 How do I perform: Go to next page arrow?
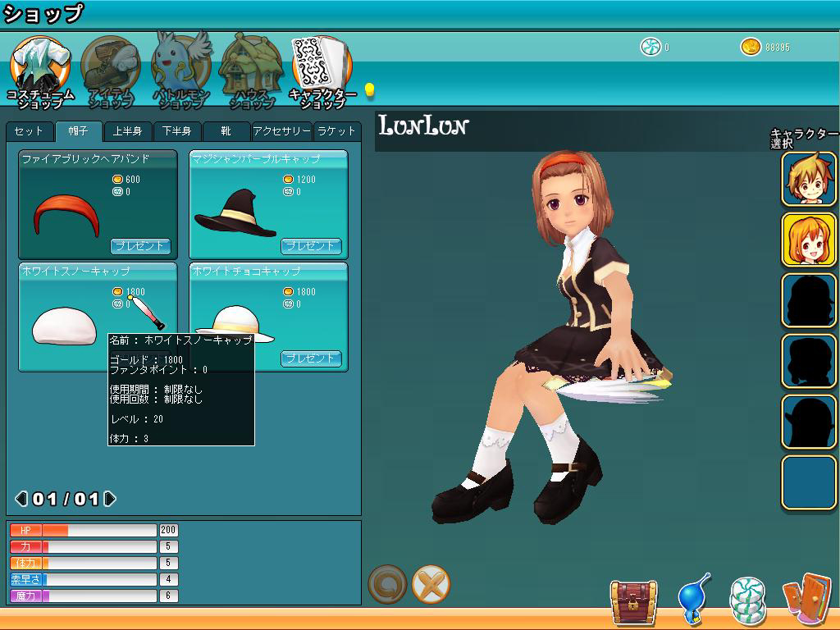(x=110, y=499)
